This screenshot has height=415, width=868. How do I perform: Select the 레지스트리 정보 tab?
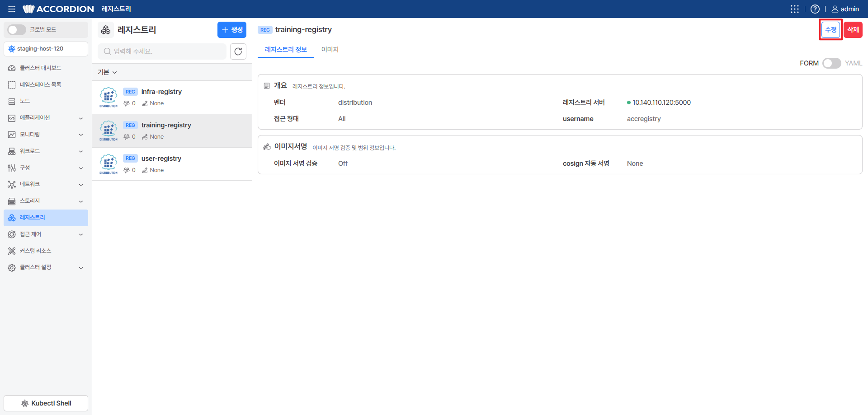pyautogui.click(x=286, y=50)
